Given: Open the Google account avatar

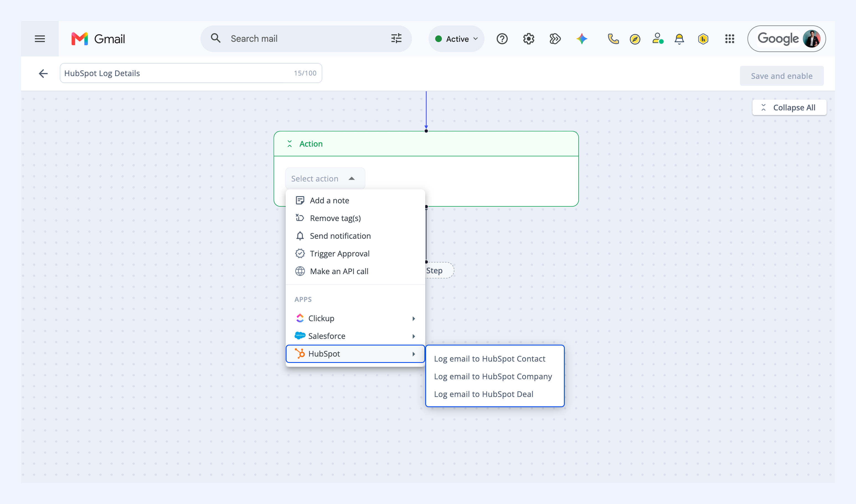Looking at the screenshot, I should coord(811,39).
